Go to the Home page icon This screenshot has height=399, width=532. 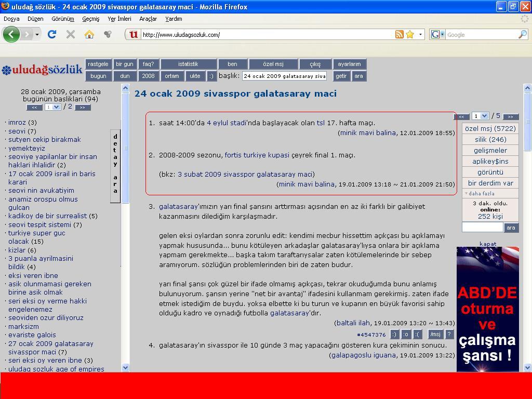pos(89,34)
